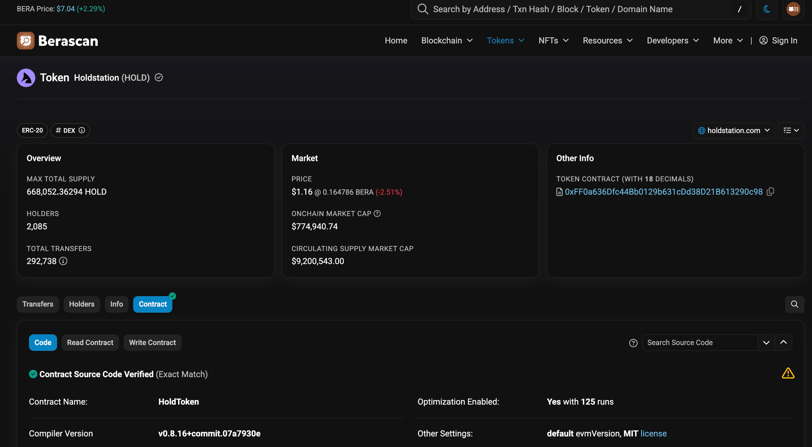812x447 pixels.
Task: Open the Blockchain dropdown menu
Action: click(x=446, y=40)
